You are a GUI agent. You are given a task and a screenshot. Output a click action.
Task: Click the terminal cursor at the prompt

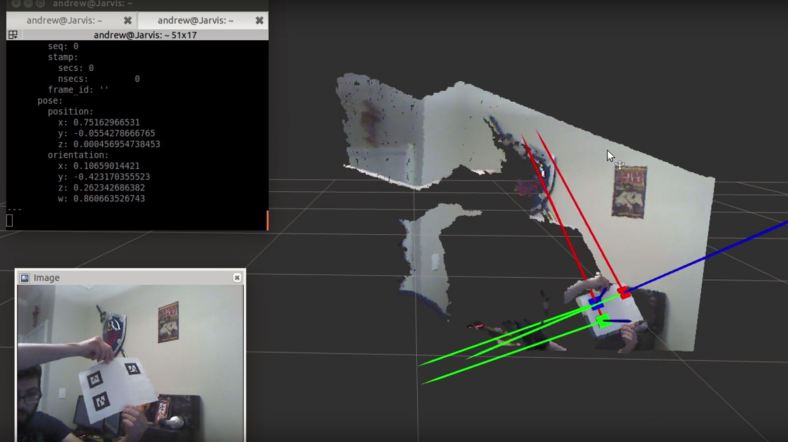[9, 220]
